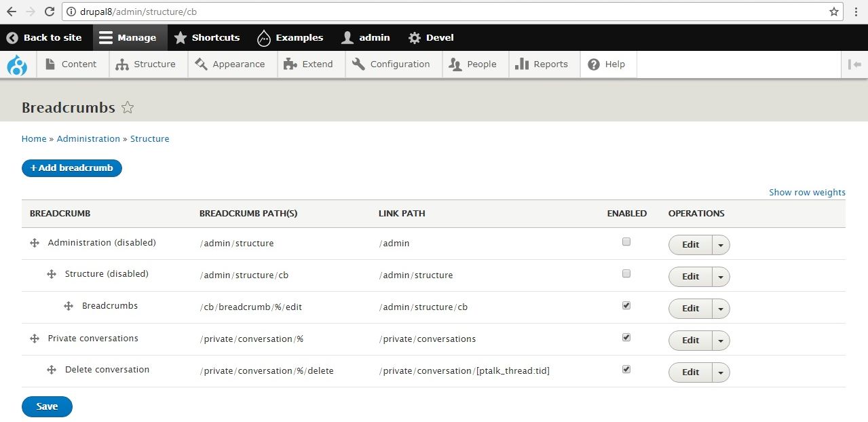Open the Edit dropdown for Structure (disabled)

721,277
